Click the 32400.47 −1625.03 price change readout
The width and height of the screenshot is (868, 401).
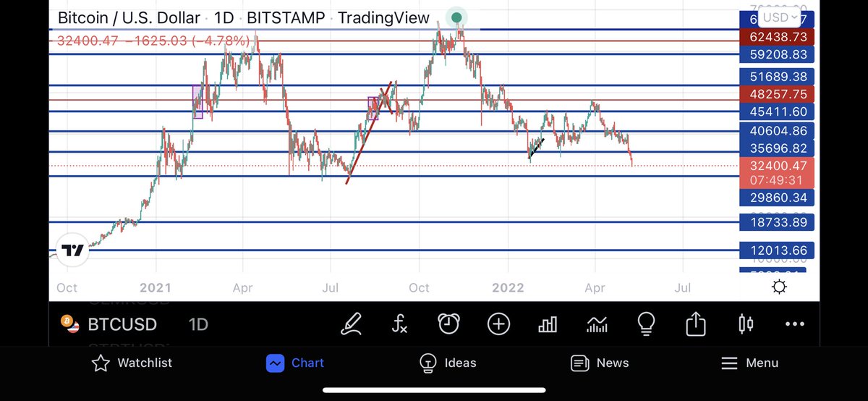point(153,41)
